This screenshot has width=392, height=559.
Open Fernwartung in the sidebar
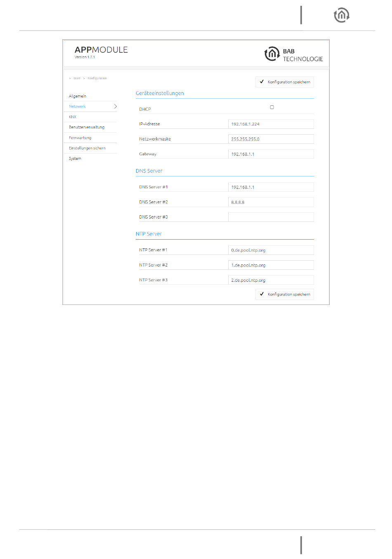[x=80, y=138]
